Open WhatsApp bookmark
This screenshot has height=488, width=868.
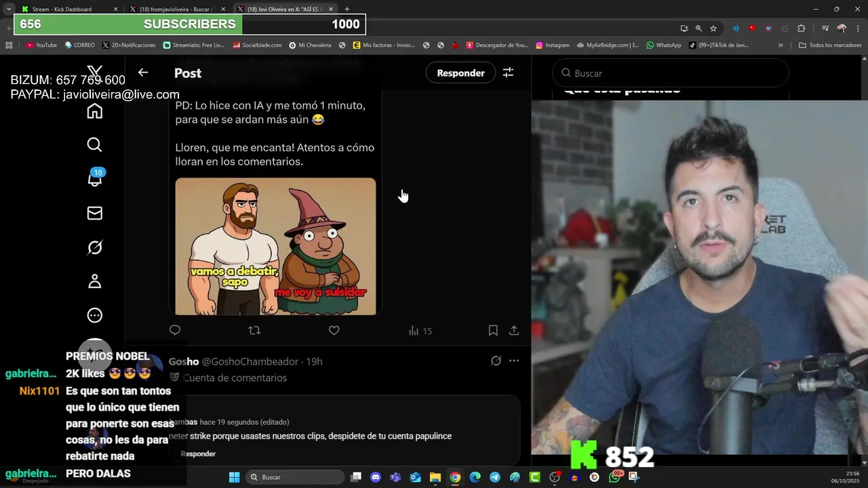click(x=664, y=45)
